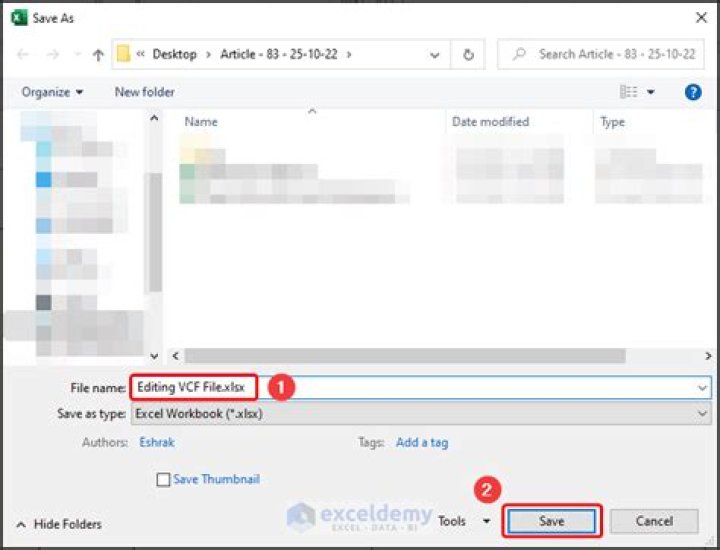Click the Add a tag link
720x550 pixels.
coord(421,442)
